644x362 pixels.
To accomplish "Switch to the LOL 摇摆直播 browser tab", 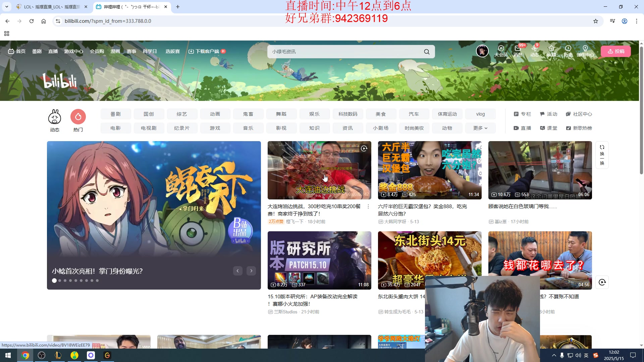I will 52,7.
